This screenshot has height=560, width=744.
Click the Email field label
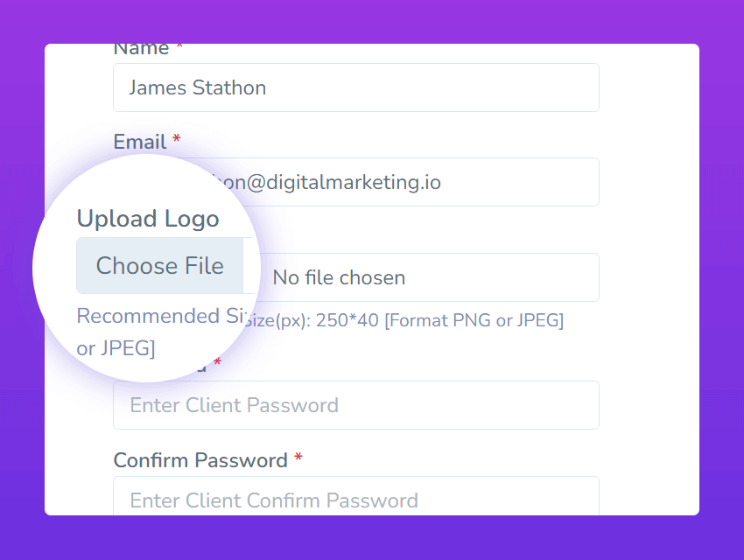140,142
